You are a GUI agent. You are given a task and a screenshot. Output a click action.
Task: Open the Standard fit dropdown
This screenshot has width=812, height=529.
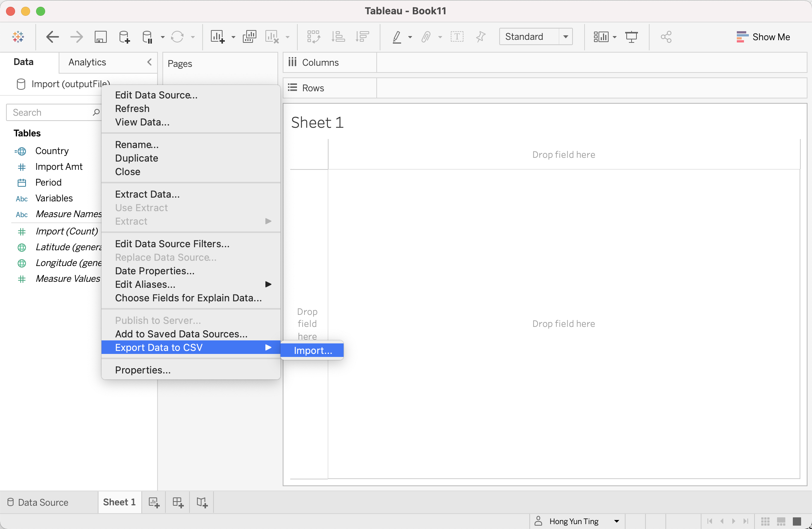point(565,37)
